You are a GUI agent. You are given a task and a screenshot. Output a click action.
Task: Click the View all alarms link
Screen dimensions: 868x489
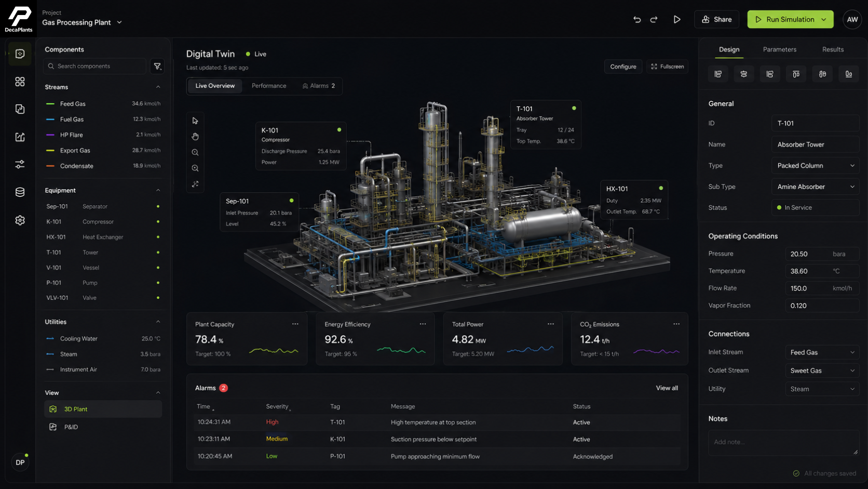[x=667, y=388]
